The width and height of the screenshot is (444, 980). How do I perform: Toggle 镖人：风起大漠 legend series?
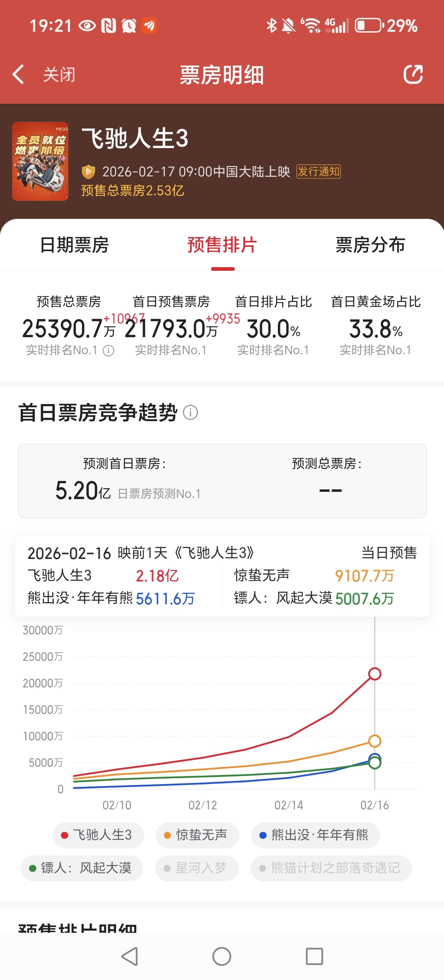[x=82, y=868]
